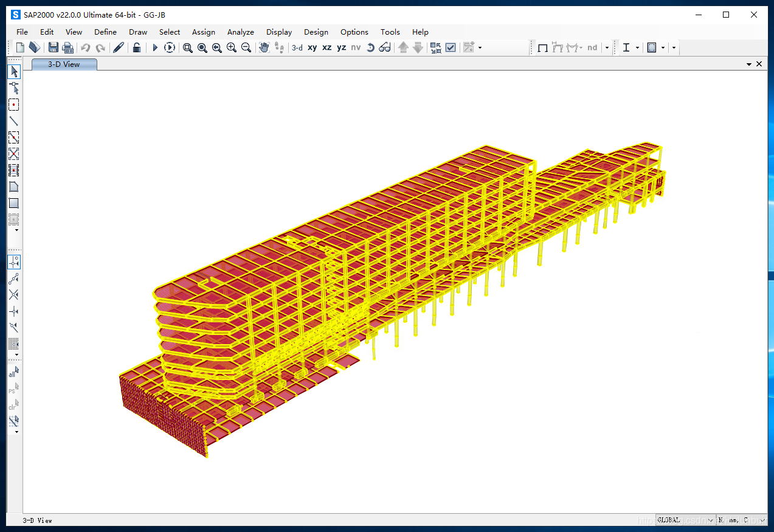Set the YZ plane view

(342, 47)
